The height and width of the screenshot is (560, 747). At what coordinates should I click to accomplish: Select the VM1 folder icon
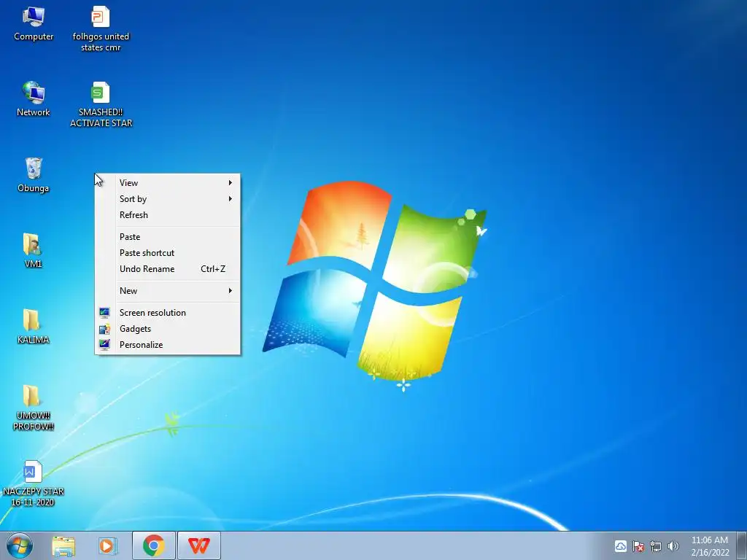click(33, 251)
